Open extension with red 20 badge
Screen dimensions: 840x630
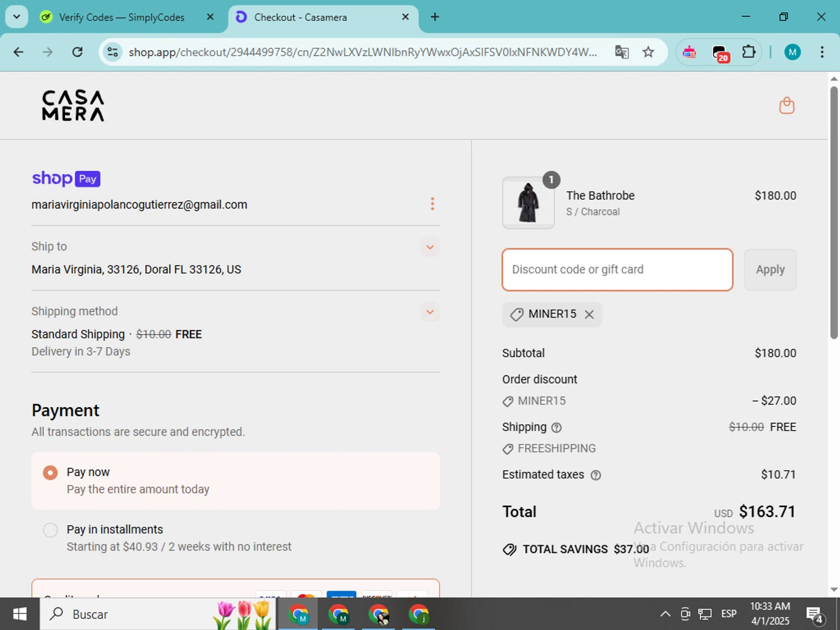point(720,53)
